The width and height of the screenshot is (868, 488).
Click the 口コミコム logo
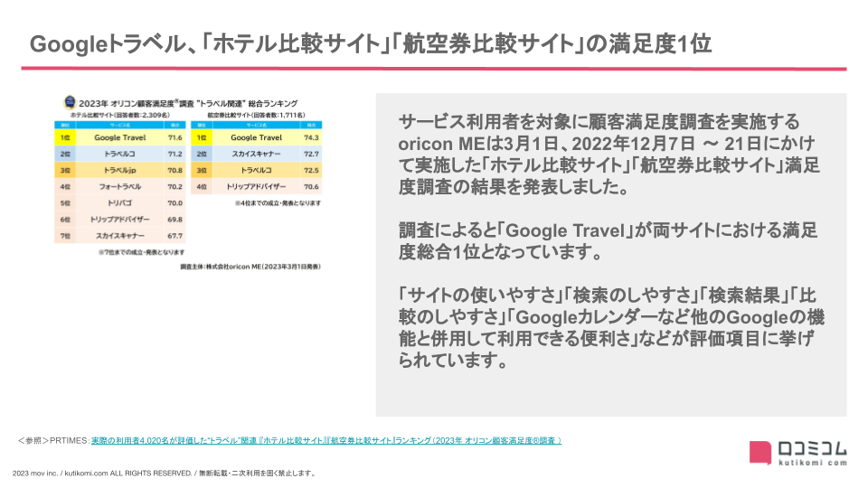pos(797,453)
